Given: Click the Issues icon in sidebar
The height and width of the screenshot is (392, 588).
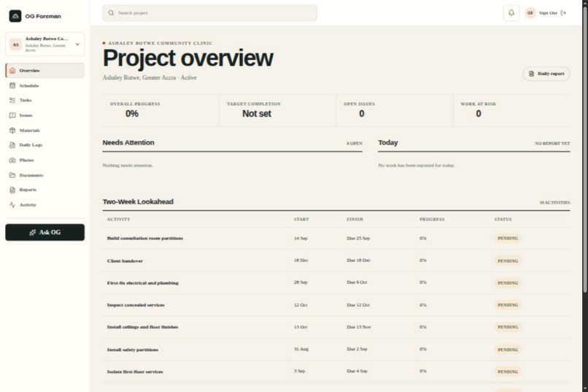Looking at the screenshot, I should (12, 115).
